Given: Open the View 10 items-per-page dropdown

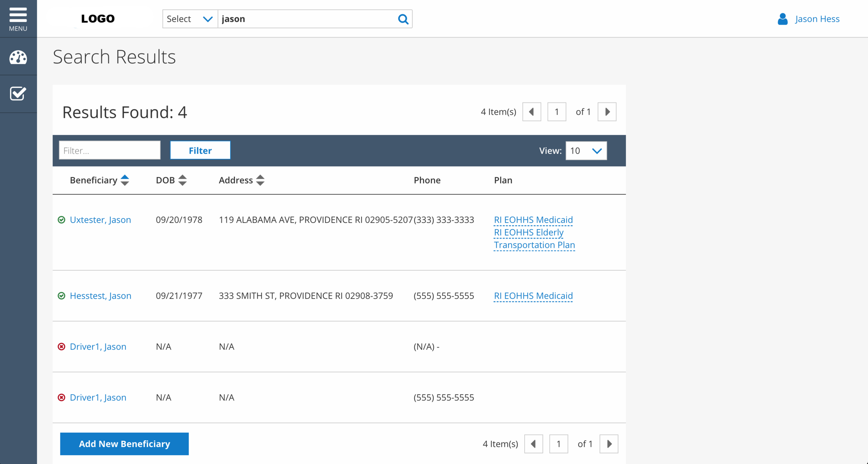Looking at the screenshot, I should pyautogui.click(x=586, y=150).
